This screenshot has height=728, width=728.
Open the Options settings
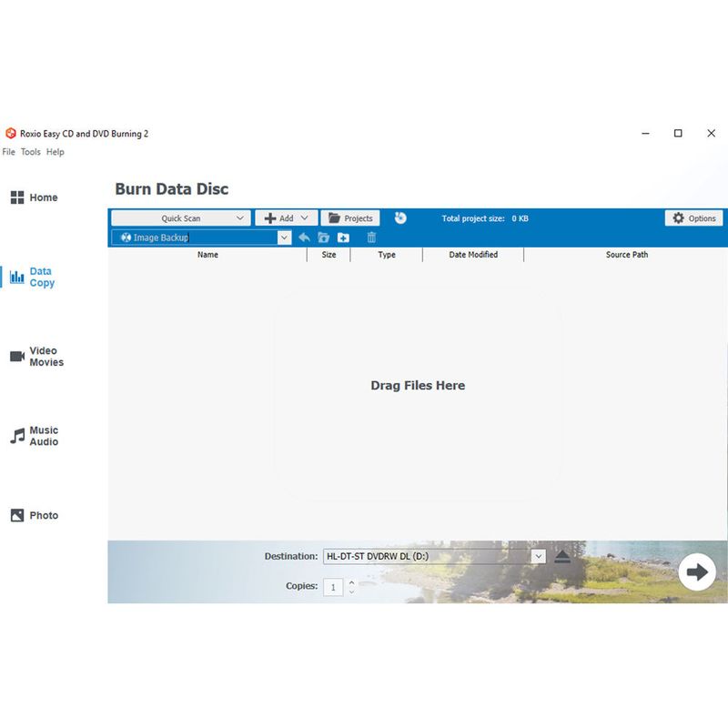click(x=694, y=218)
